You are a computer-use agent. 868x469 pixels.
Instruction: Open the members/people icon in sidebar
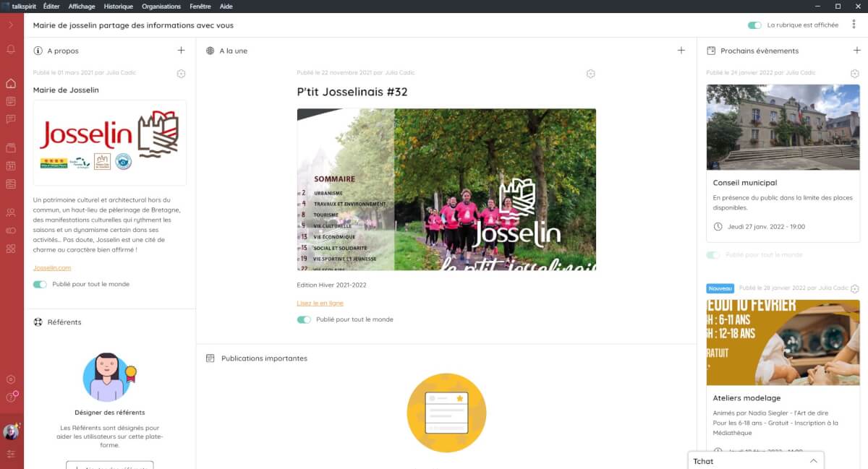click(x=11, y=212)
